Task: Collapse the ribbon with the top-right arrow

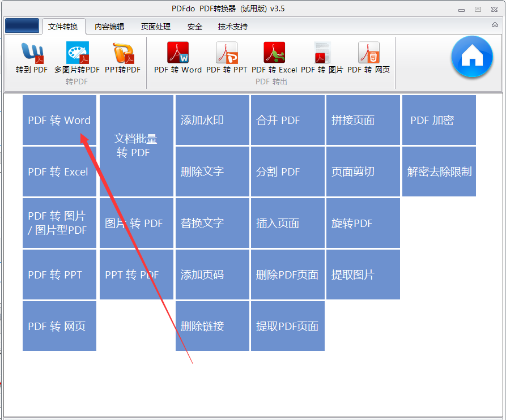Action: (495, 25)
